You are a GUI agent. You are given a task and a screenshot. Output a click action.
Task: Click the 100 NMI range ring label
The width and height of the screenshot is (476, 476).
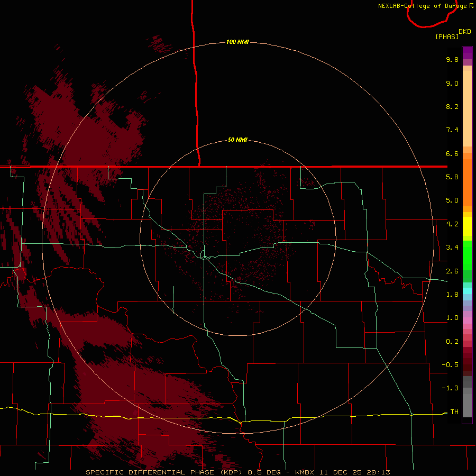(x=237, y=42)
